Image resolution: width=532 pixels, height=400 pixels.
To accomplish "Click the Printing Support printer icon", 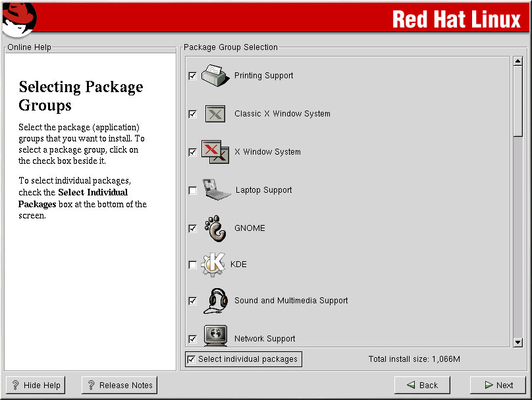I will coord(215,76).
